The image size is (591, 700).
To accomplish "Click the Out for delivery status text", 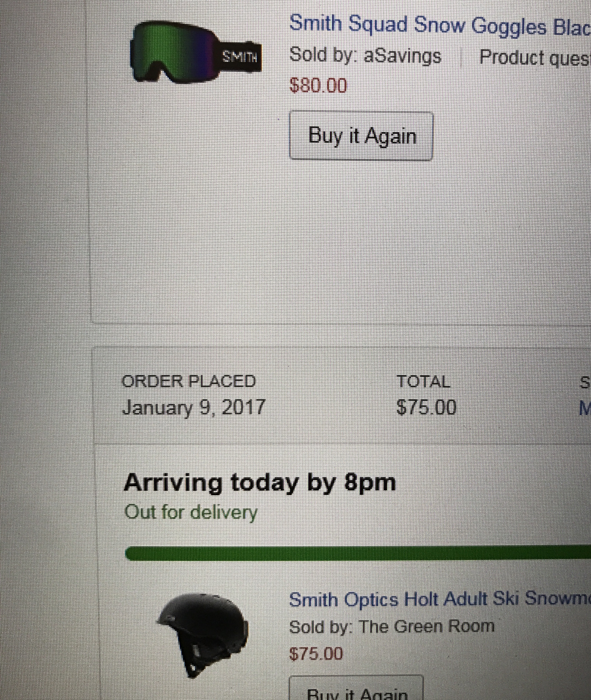I will click(191, 512).
